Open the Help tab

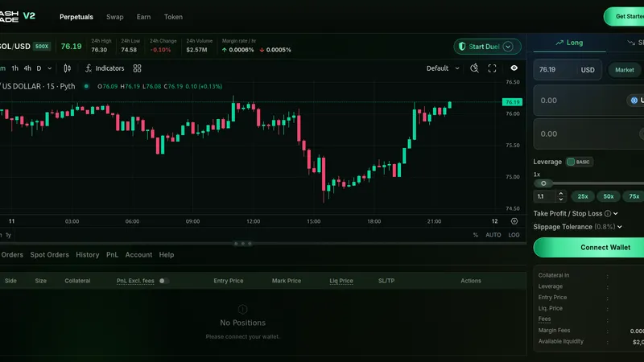tap(167, 255)
